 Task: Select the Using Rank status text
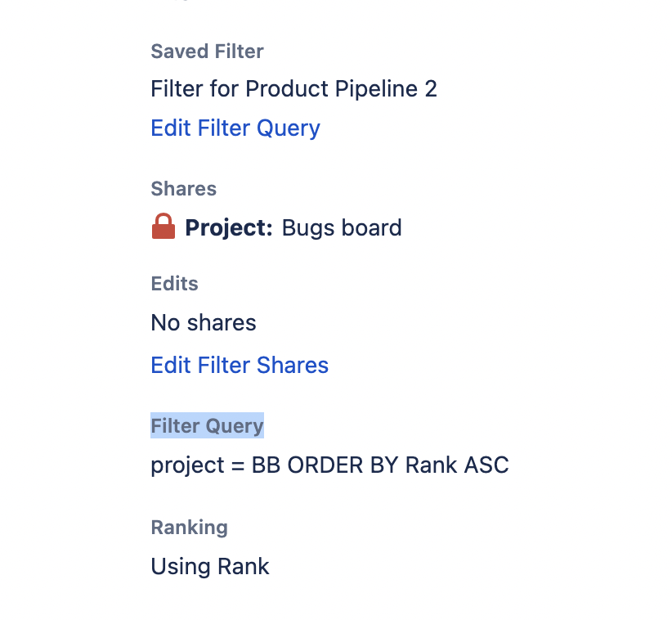[x=209, y=566]
